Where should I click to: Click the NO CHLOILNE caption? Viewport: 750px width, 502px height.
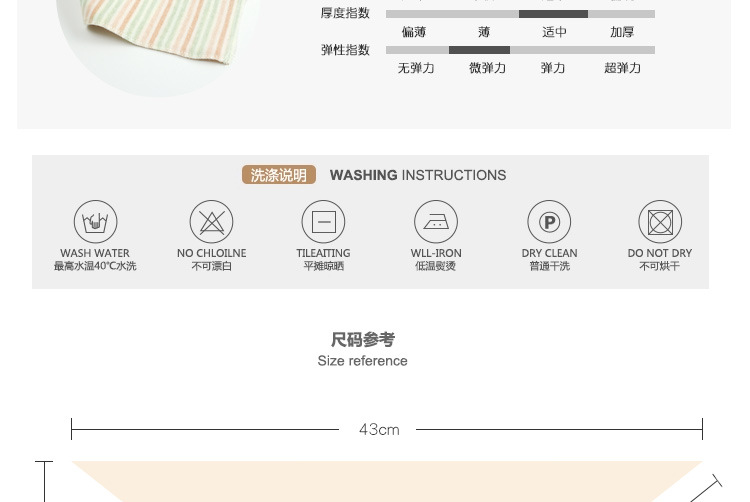pyautogui.click(x=211, y=253)
